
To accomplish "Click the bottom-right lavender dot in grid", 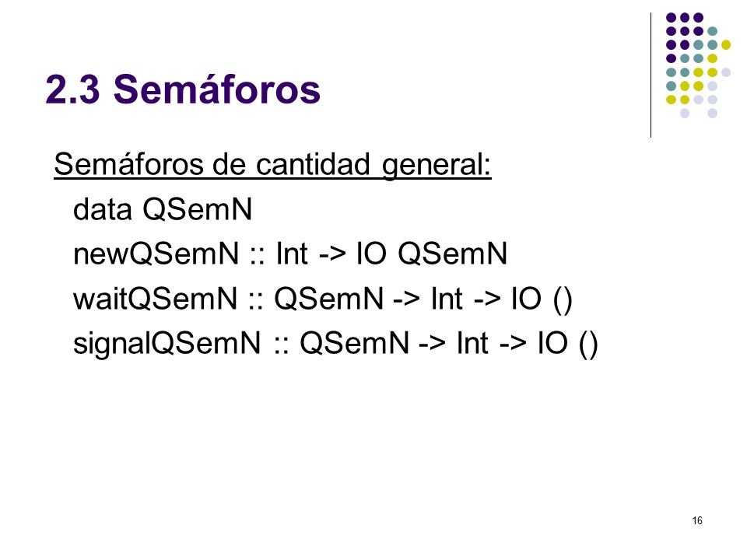I will [x=712, y=114].
